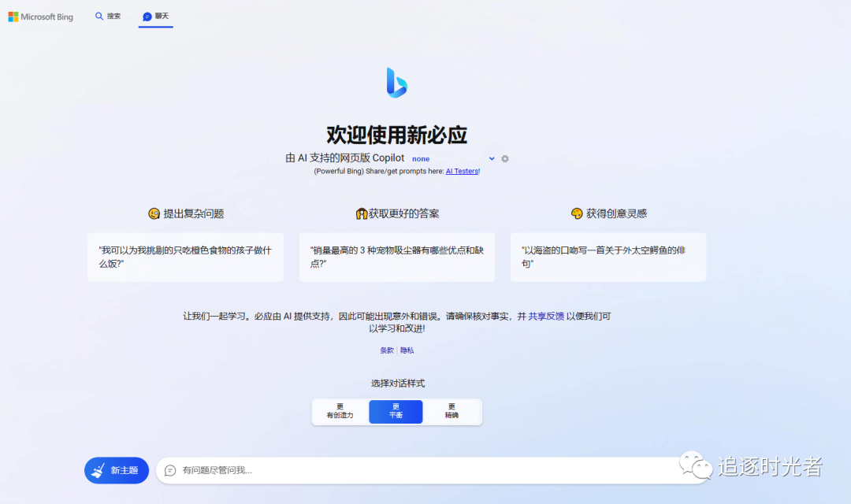Image resolution: width=851 pixels, height=504 pixels.
Task: Select the pirate haiku example prompt
Action: coord(608,258)
